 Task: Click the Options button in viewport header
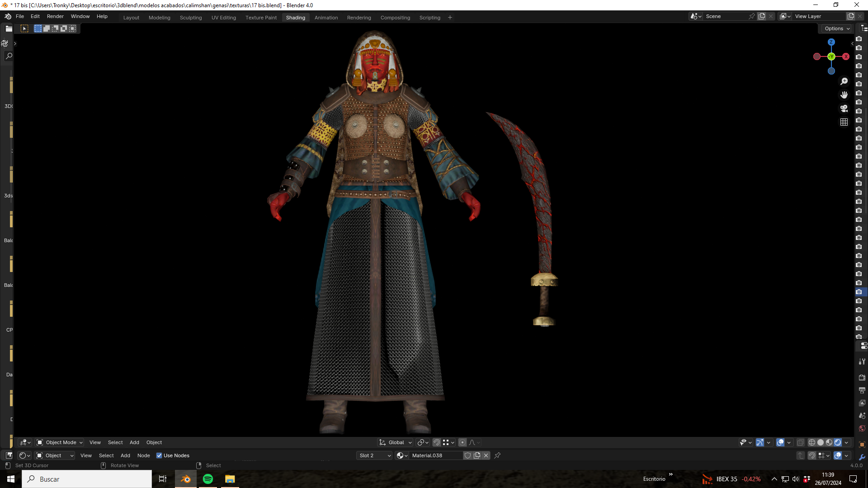click(836, 28)
